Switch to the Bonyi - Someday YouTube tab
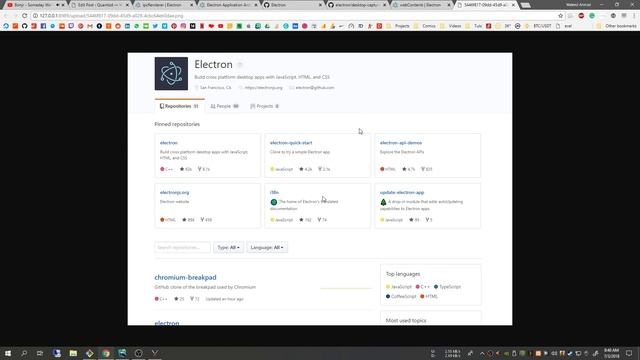Image resolution: width=640 pixels, height=360 pixels. point(34,5)
